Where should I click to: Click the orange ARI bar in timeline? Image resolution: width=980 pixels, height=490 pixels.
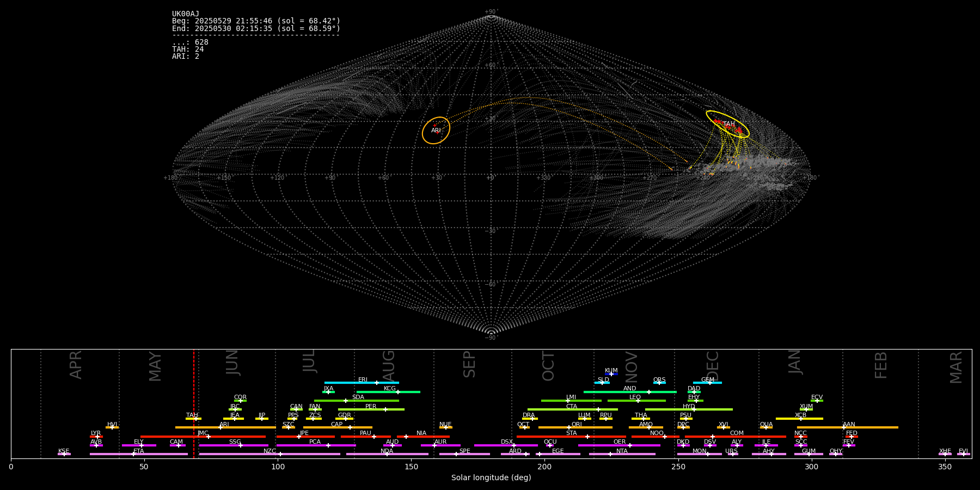coord(225,427)
